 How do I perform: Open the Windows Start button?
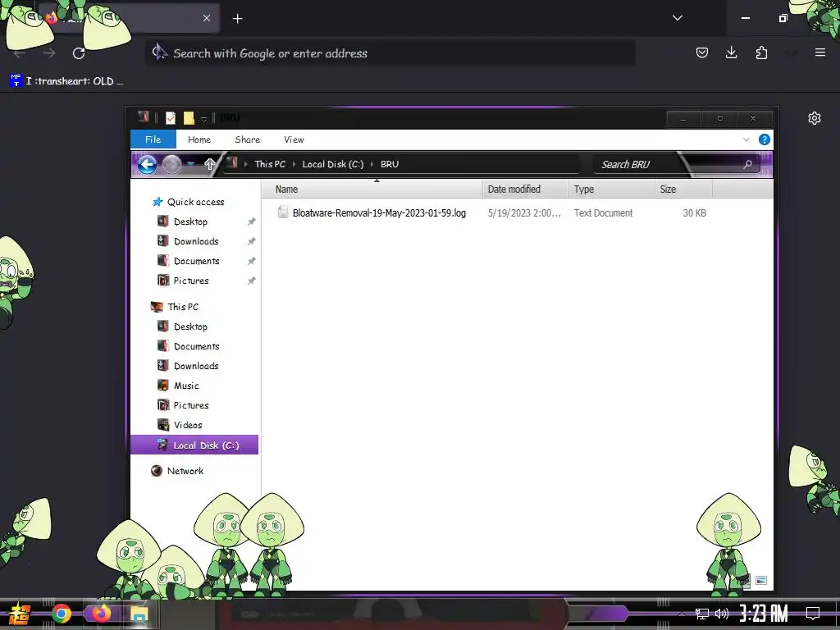pyautogui.click(x=20, y=614)
